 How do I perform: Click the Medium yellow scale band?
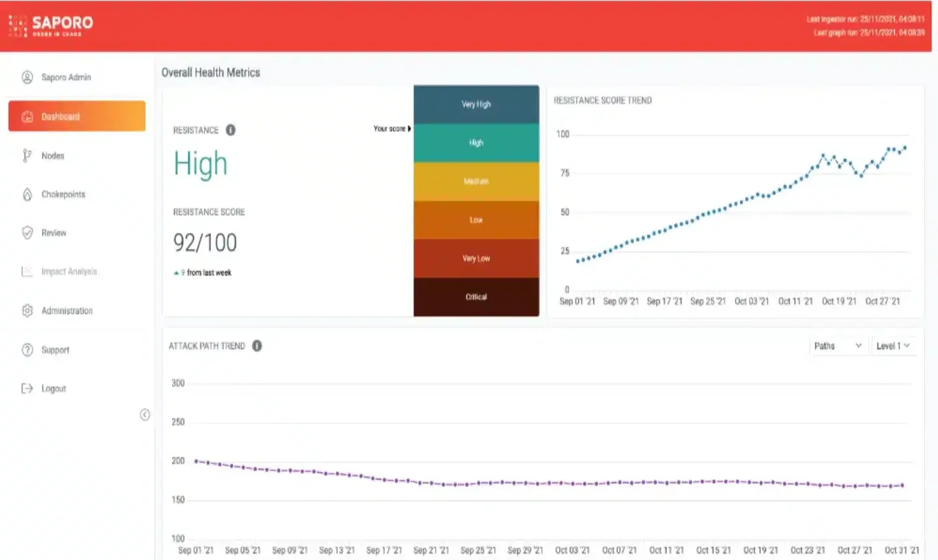476,181
